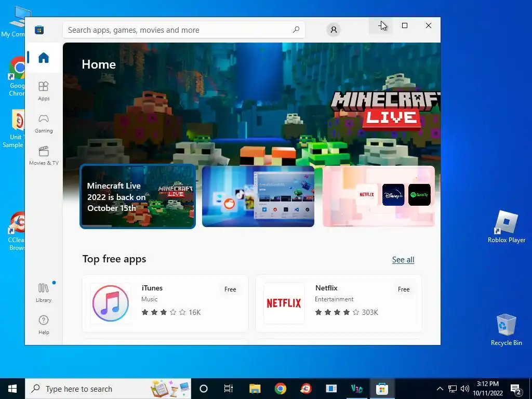
Task: Click the Free button on iTunes card
Action: (230, 289)
